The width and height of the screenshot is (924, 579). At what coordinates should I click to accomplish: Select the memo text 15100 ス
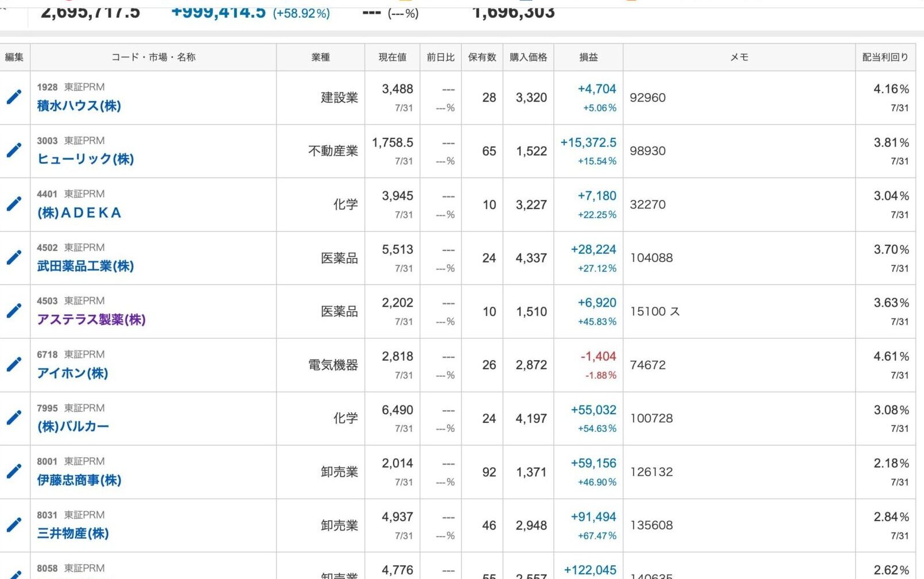coord(655,311)
